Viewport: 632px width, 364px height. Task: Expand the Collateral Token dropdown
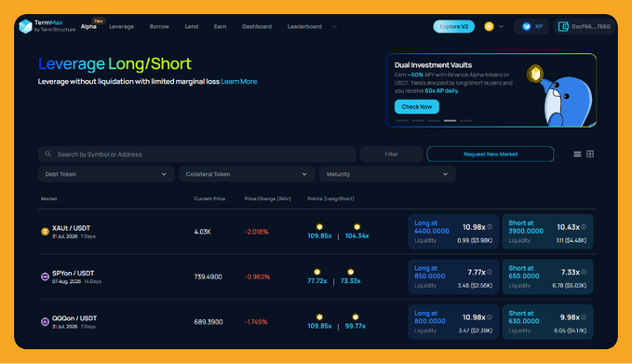coord(247,174)
